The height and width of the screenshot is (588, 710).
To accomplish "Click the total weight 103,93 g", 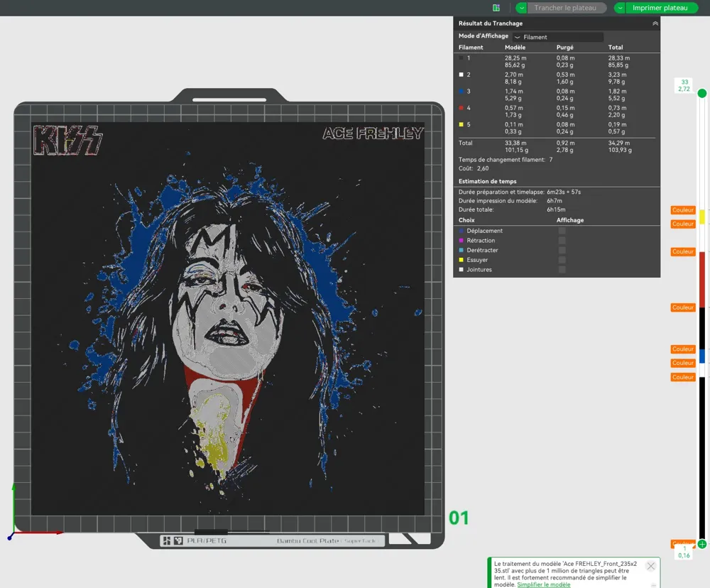I will 620,150.
